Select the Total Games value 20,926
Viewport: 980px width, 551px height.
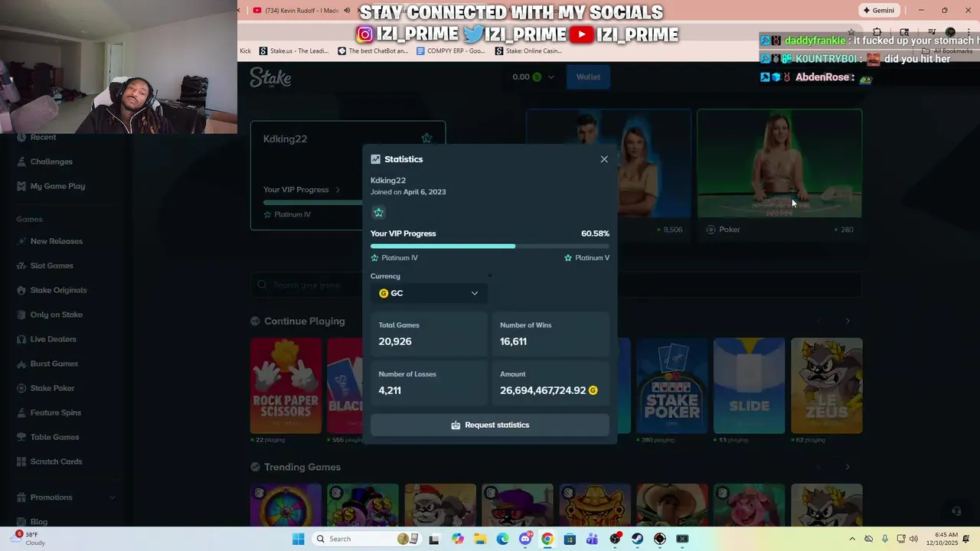395,341
